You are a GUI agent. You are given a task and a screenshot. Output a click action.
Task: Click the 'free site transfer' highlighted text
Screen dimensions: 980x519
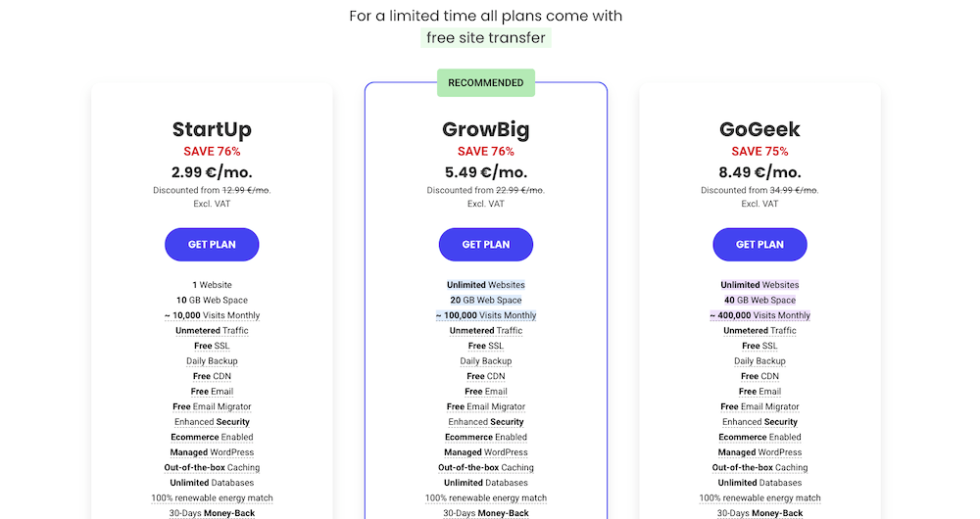point(486,38)
